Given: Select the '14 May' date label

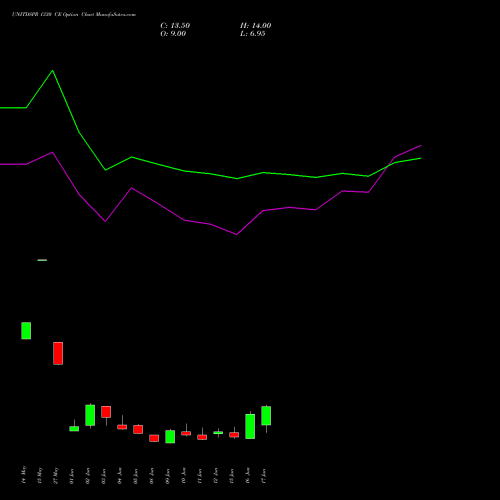Looking at the screenshot, I should tap(23, 475).
